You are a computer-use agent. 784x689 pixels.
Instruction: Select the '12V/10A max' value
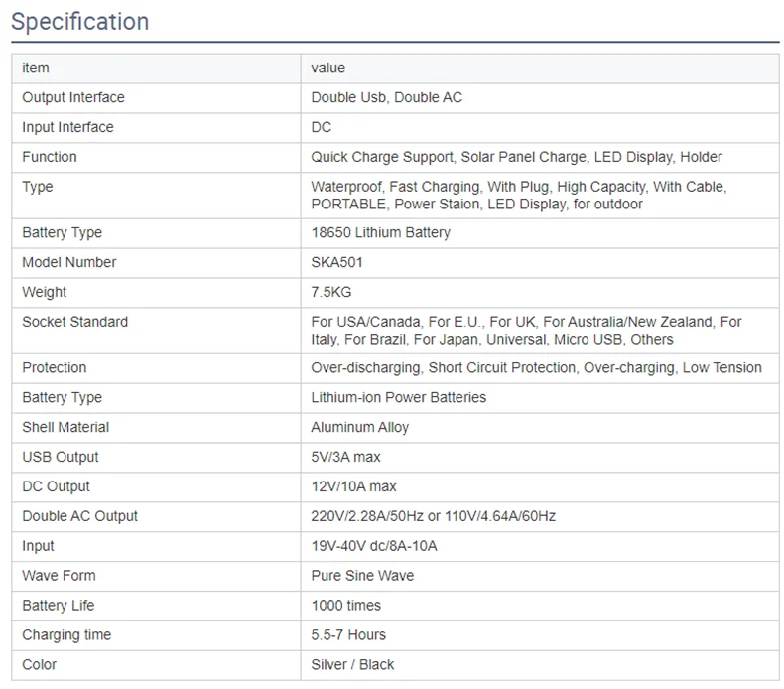pos(353,486)
